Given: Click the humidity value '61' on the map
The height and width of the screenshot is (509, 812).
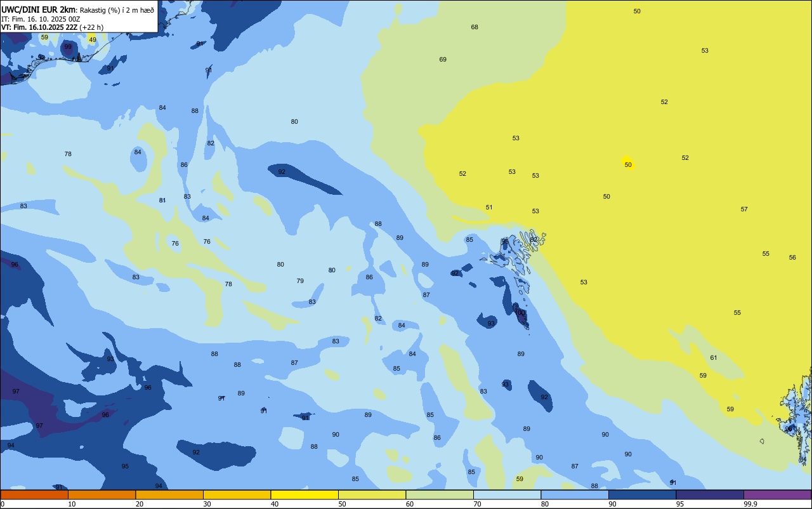Looking at the screenshot, I should [714, 358].
